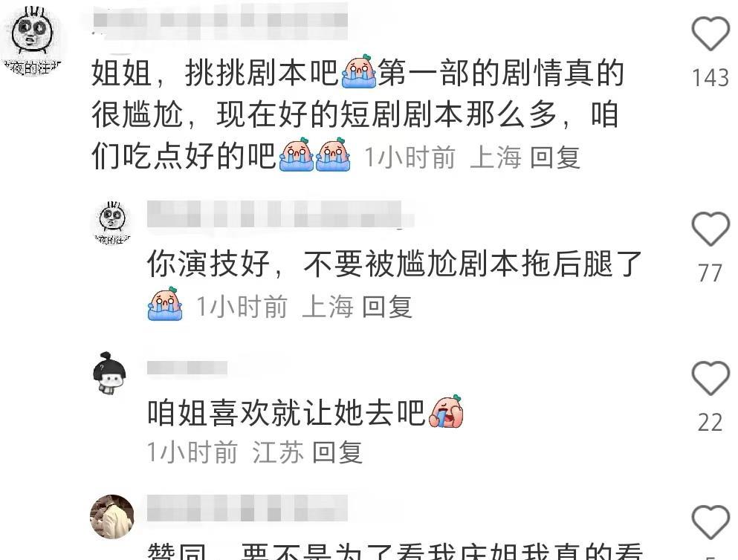Image resolution: width=738 pixels, height=560 pixels.
Task: Open the blurred username above 咱姐喜欢
Action: click(187, 368)
